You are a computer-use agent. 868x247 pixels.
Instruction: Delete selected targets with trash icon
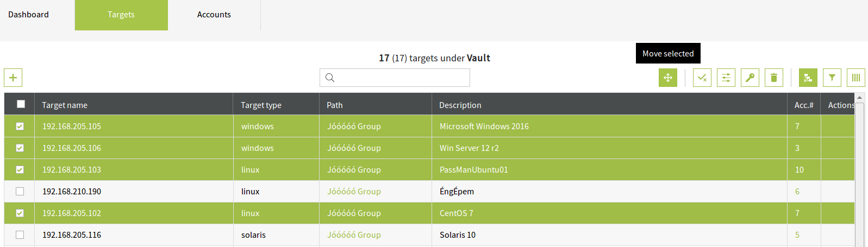pos(774,78)
